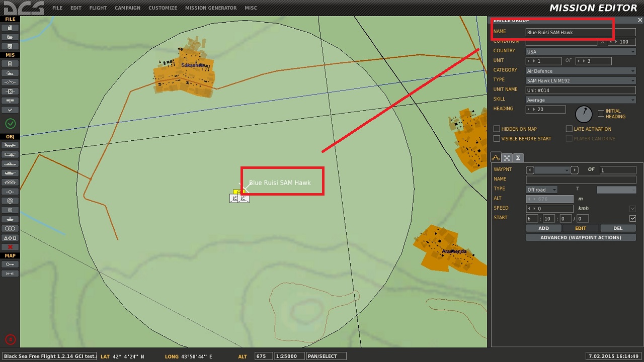
Task: Click the DEL waypoint button
Action: click(618, 228)
